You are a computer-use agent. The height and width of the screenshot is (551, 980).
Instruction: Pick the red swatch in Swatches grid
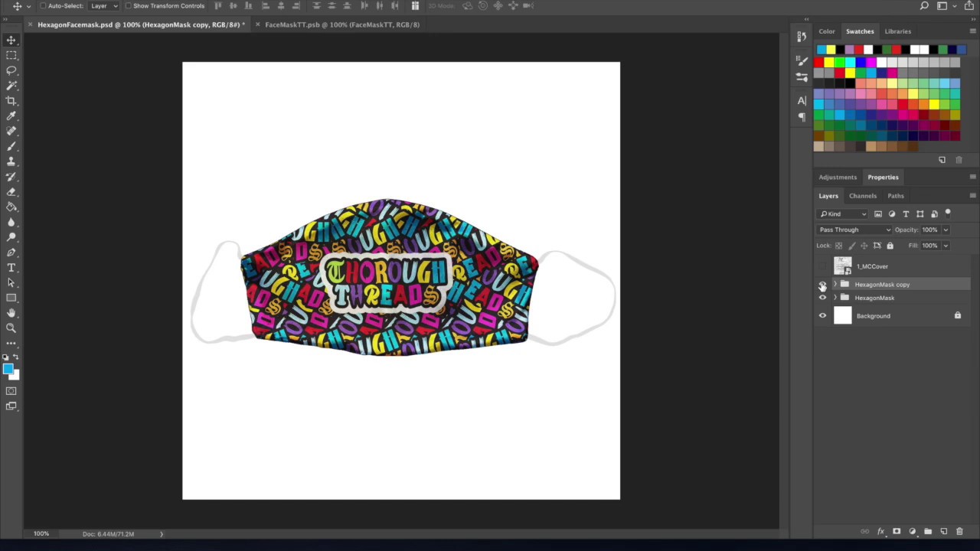819,62
